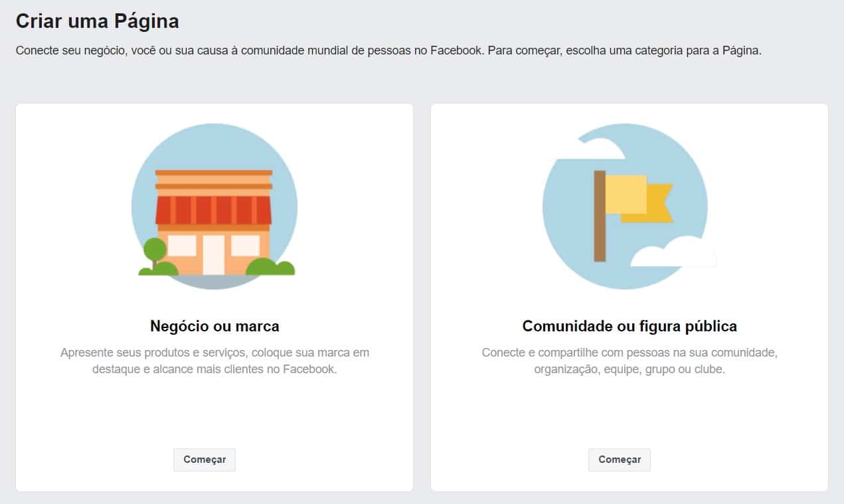Viewport: 844px width, 504px height.
Task: Click the Criar uma Página title
Action: point(98,21)
